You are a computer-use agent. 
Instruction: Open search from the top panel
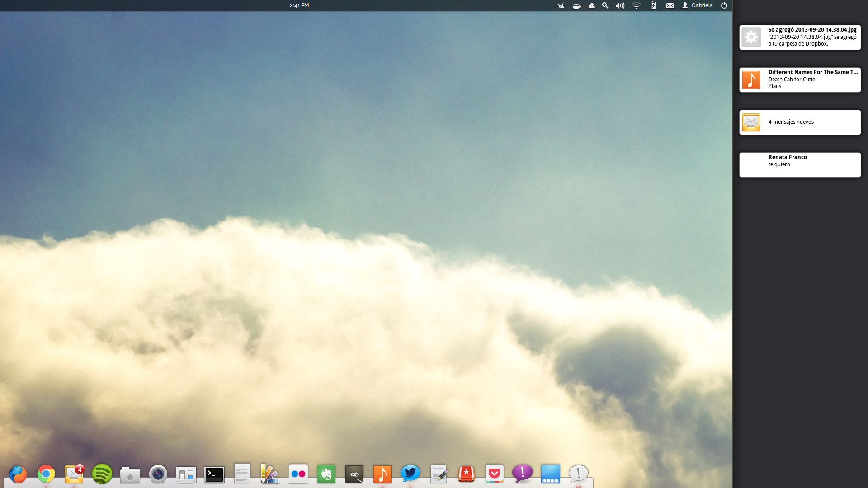pyautogui.click(x=605, y=5)
